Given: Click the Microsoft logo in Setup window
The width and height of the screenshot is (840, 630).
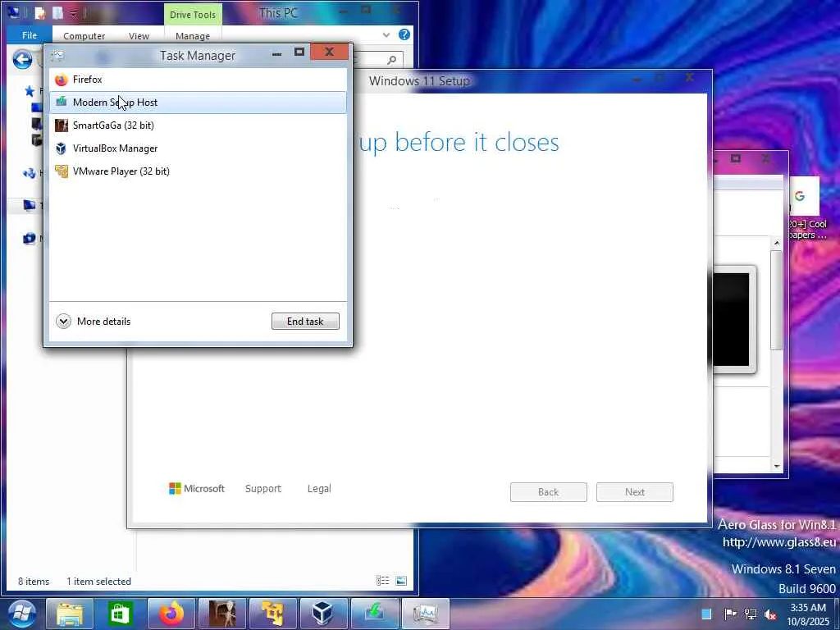Looking at the screenshot, I should click(197, 489).
